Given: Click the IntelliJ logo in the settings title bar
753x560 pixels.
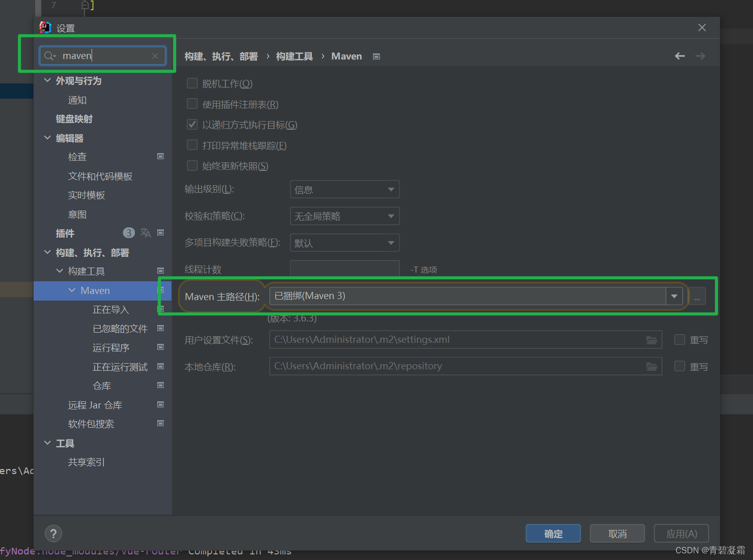Looking at the screenshot, I should click(45, 27).
